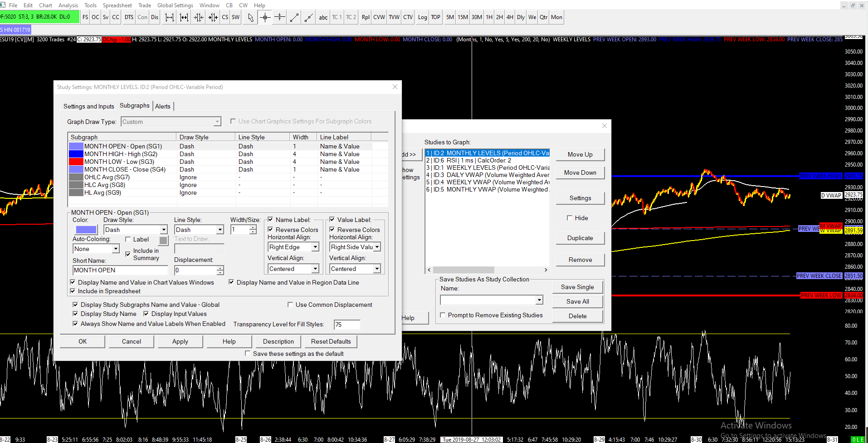Expand the Auto-Coloring dropdown
The width and height of the screenshot is (868, 443).
pos(116,249)
